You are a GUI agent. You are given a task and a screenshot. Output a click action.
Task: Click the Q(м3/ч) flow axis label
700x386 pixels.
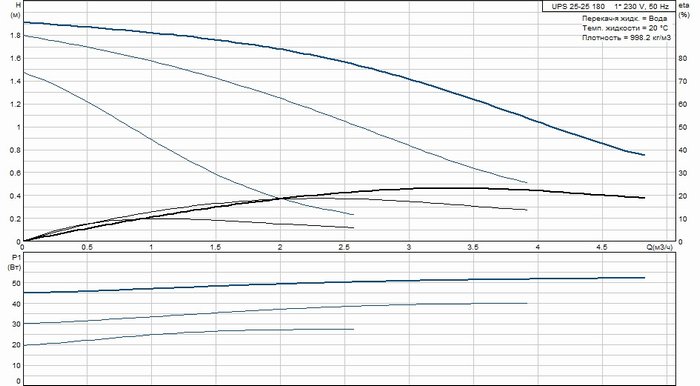point(659,247)
